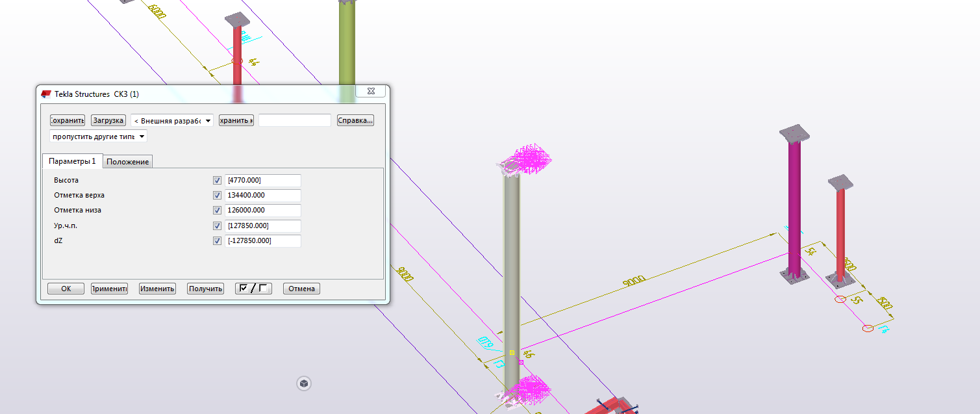Click the Отмена button

301,289
